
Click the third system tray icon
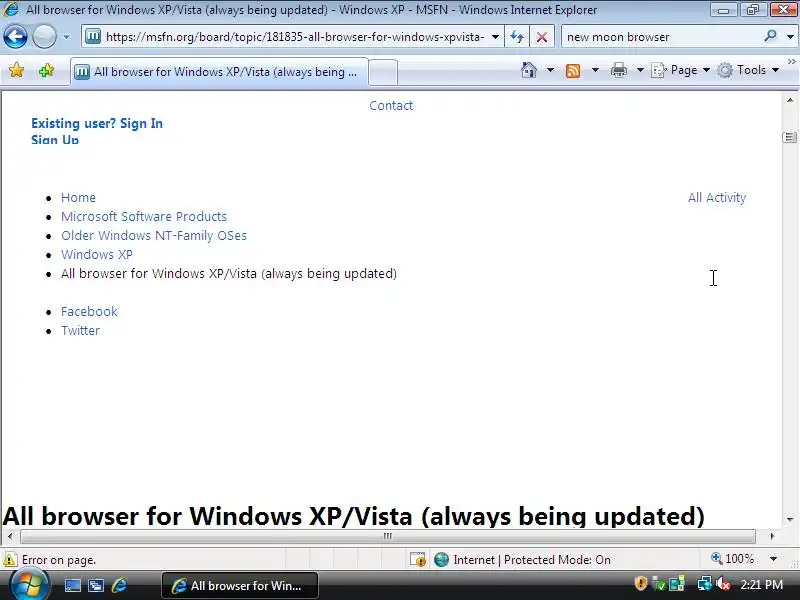point(677,584)
